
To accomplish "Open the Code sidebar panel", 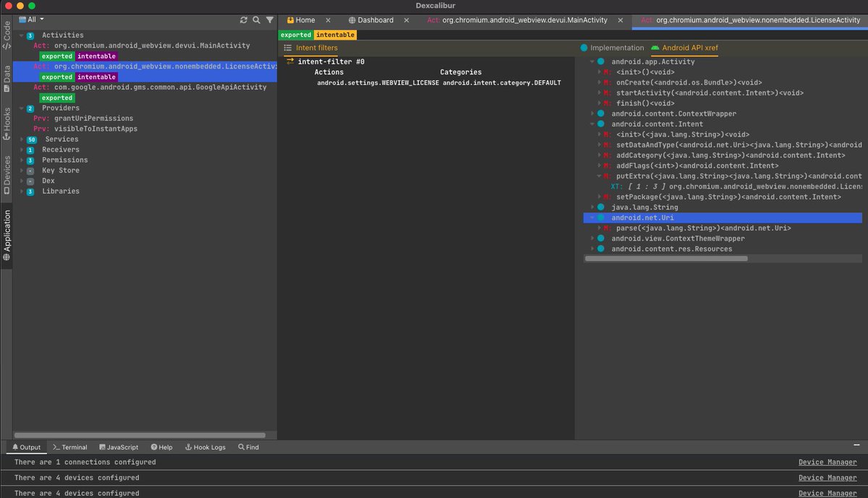I will 7,35.
